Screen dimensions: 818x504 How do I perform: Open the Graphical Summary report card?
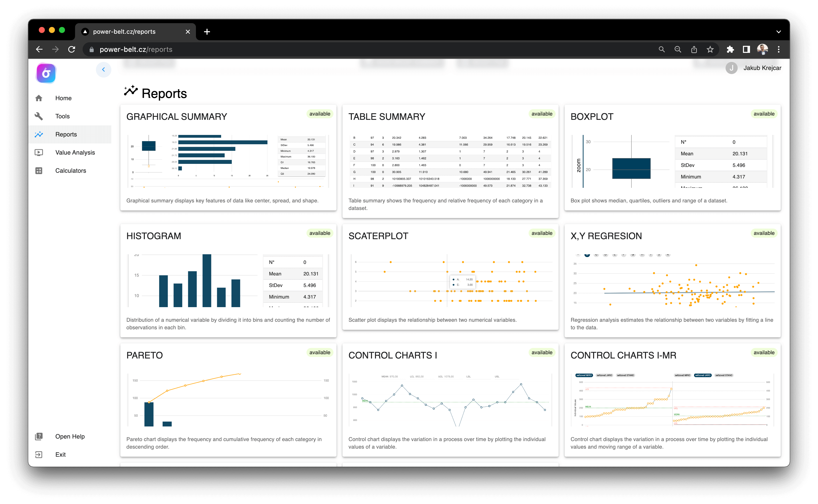pyautogui.click(x=228, y=158)
